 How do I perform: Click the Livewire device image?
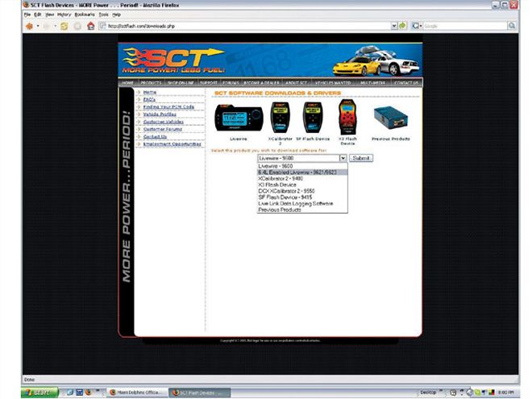(239, 118)
